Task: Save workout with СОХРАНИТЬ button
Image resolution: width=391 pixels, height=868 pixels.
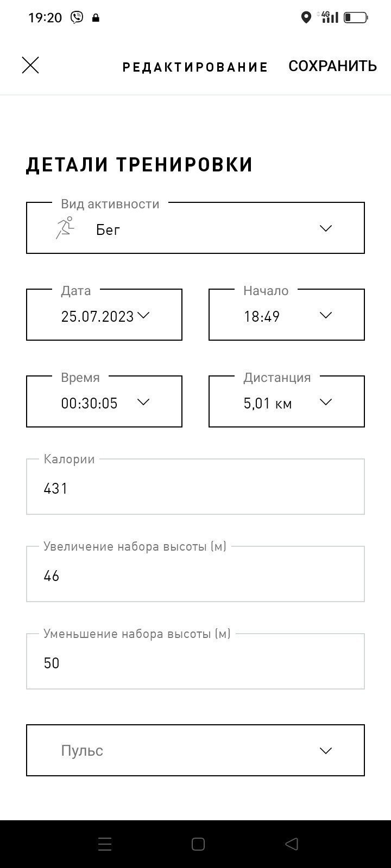Action: click(x=332, y=66)
